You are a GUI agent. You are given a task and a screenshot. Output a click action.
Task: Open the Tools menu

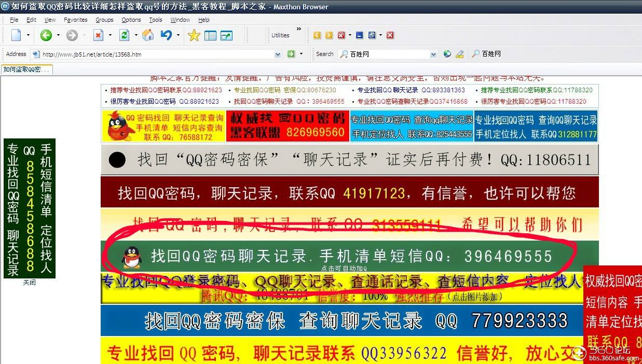point(156,20)
